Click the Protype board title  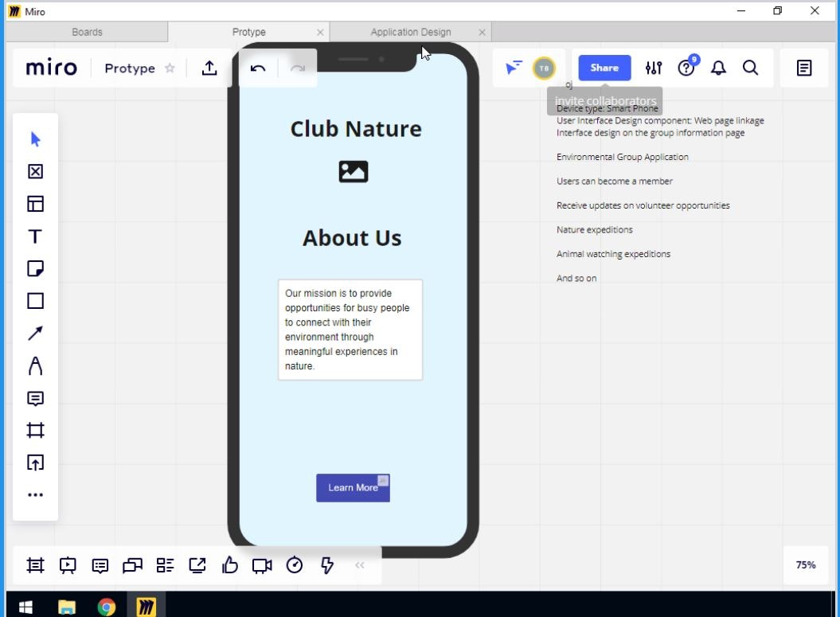[x=130, y=68]
